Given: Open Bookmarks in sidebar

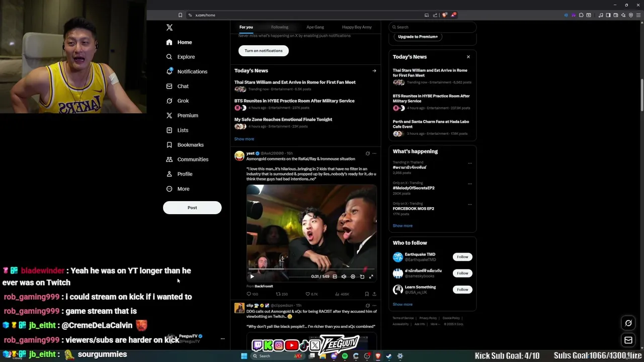Looking at the screenshot, I should pyautogui.click(x=185, y=145).
